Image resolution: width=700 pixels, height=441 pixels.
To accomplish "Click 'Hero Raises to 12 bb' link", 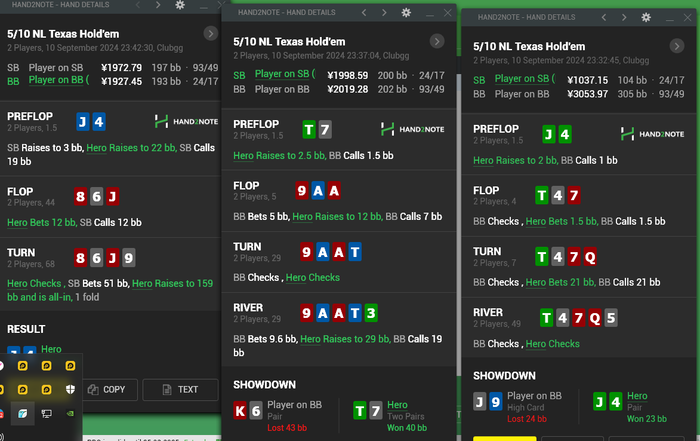I will click(337, 216).
